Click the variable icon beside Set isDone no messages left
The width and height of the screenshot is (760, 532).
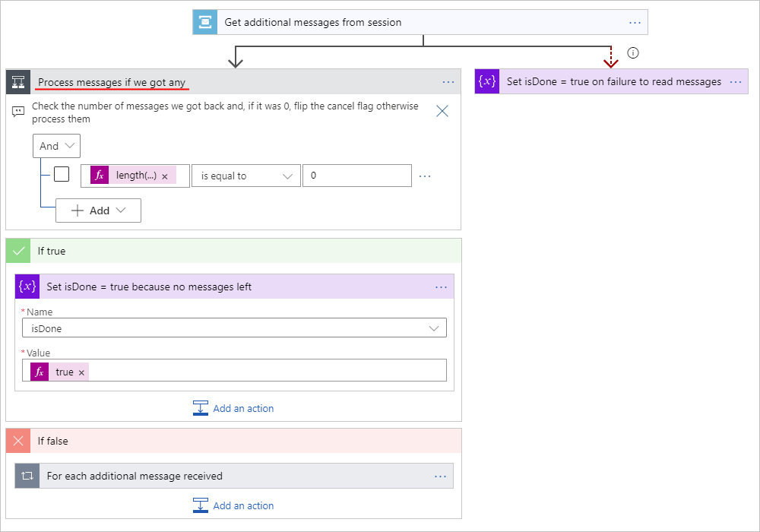(27, 287)
